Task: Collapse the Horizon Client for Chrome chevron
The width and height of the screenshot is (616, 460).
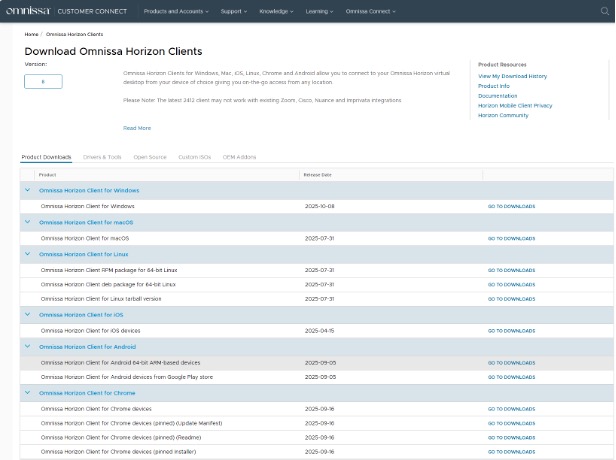Action: pos(27,393)
